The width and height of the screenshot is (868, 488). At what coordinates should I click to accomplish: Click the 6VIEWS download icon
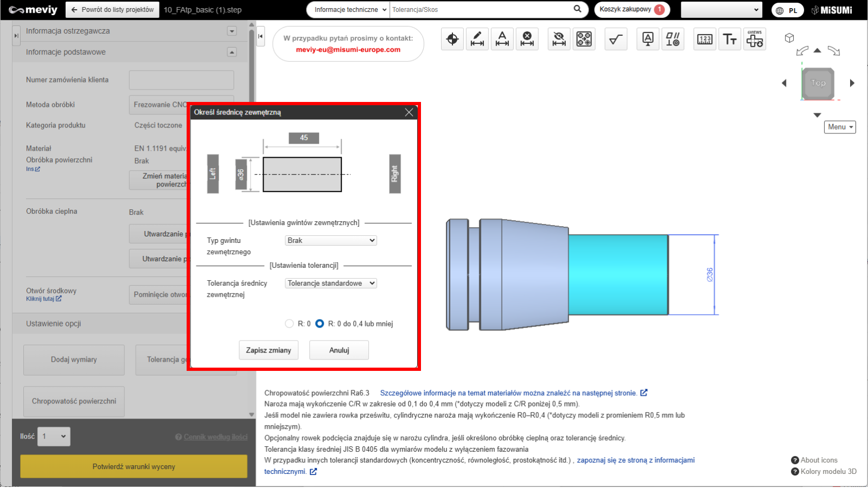755,39
